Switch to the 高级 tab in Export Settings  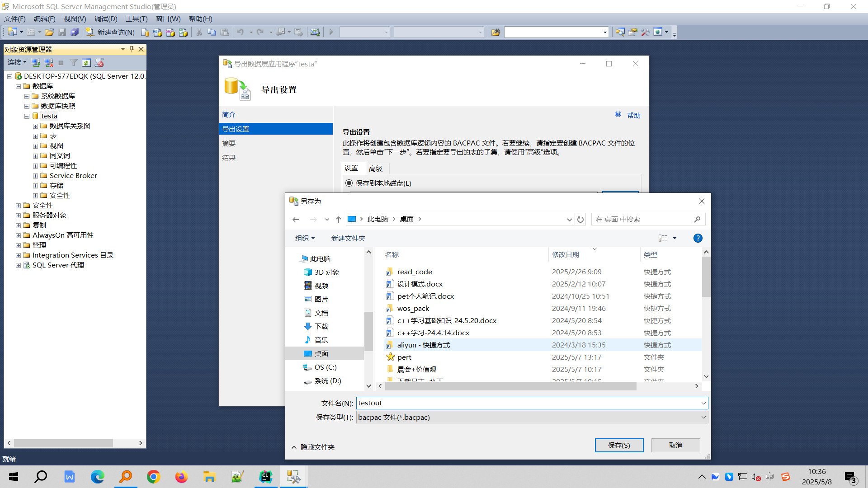pyautogui.click(x=377, y=168)
